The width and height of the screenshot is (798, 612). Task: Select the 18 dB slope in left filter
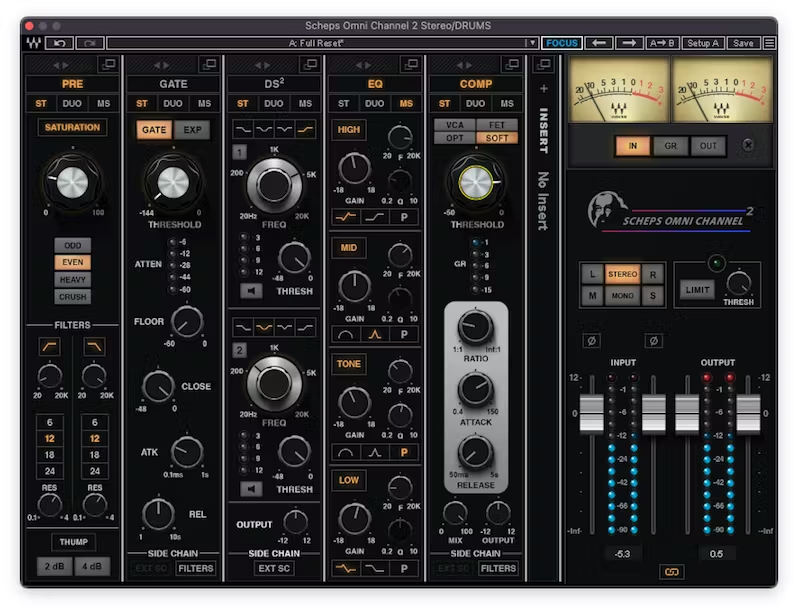49,455
